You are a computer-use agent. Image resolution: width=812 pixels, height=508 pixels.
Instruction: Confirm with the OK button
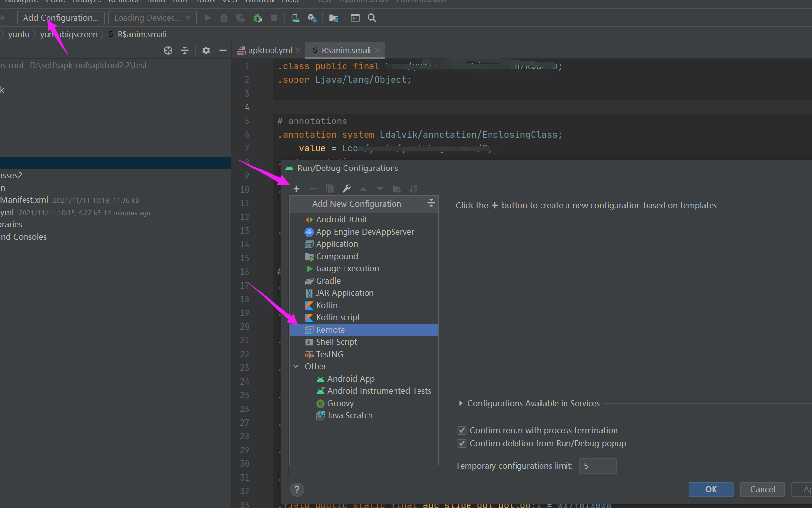point(711,489)
